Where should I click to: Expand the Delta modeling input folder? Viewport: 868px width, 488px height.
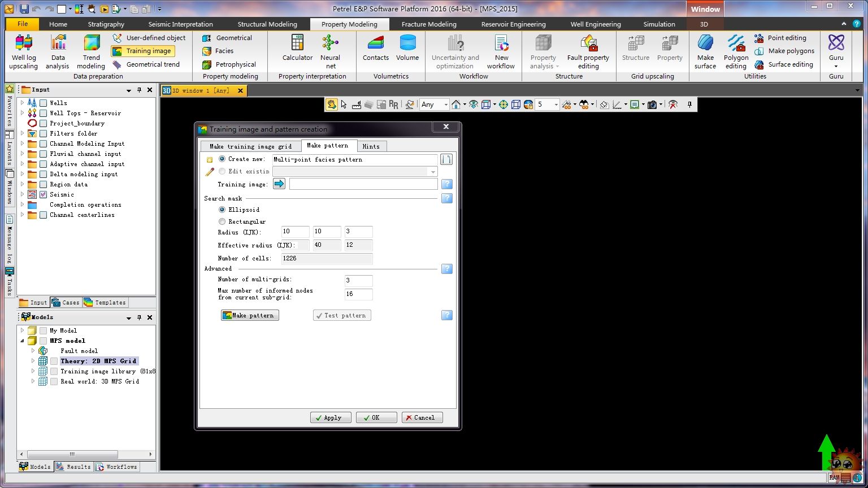23,174
